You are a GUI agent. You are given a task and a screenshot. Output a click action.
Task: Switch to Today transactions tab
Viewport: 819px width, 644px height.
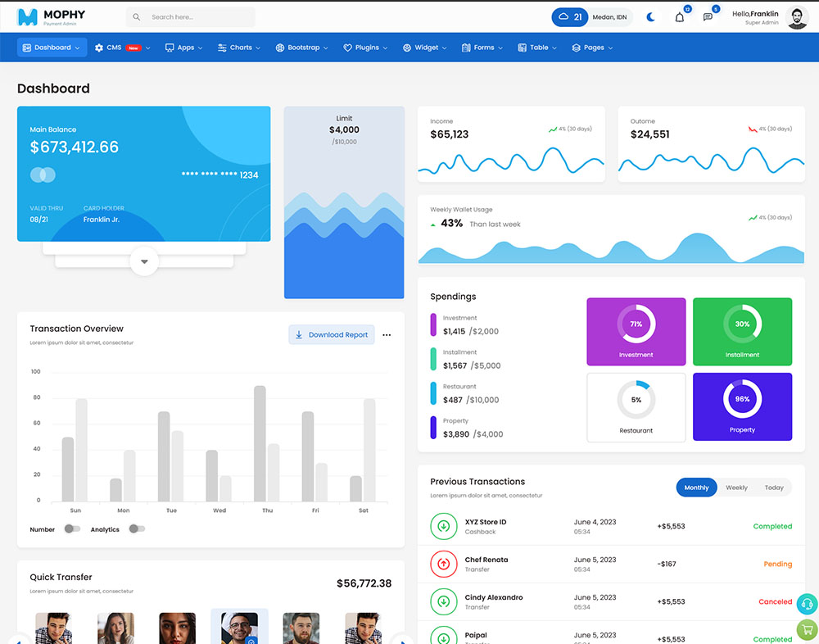tap(774, 488)
